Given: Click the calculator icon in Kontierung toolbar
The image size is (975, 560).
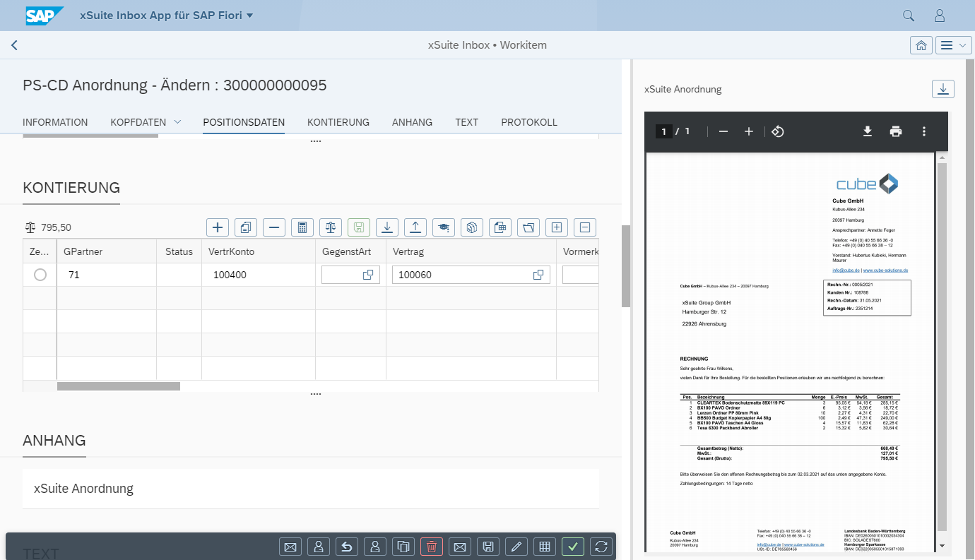Looking at the screenshot, I should pyautogui.click(x=302, y=227).
